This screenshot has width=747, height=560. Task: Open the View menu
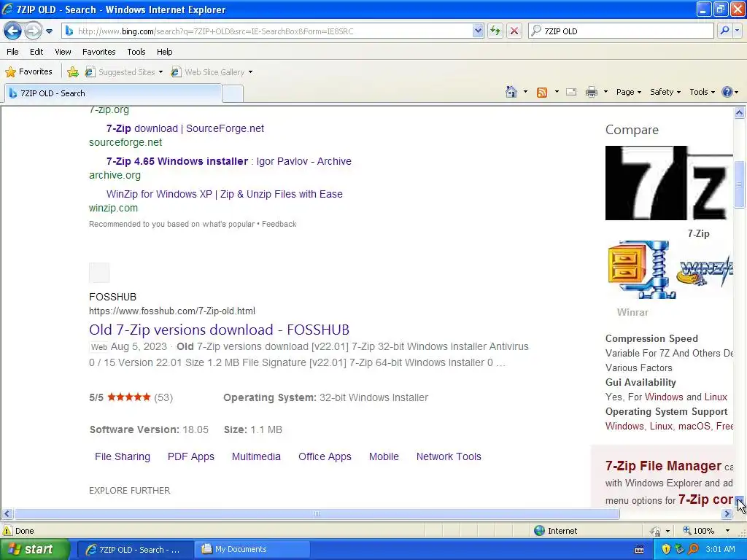tap(63, 52)
